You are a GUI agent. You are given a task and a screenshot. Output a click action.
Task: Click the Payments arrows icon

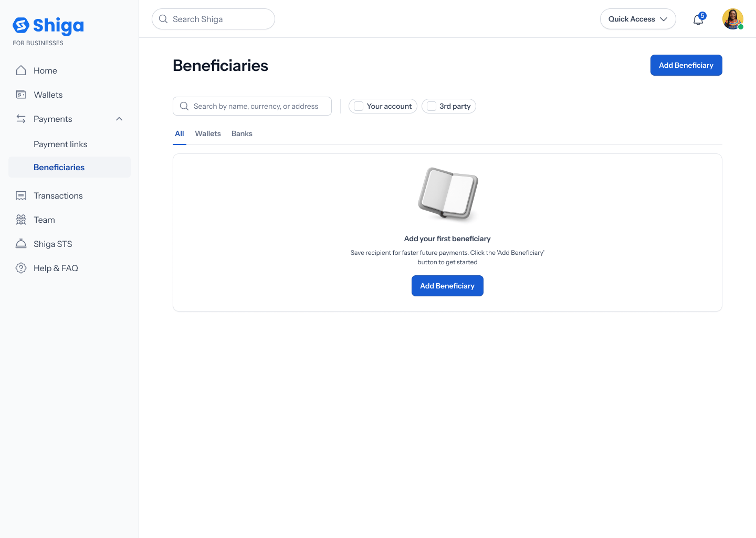[x=21, y=119]
